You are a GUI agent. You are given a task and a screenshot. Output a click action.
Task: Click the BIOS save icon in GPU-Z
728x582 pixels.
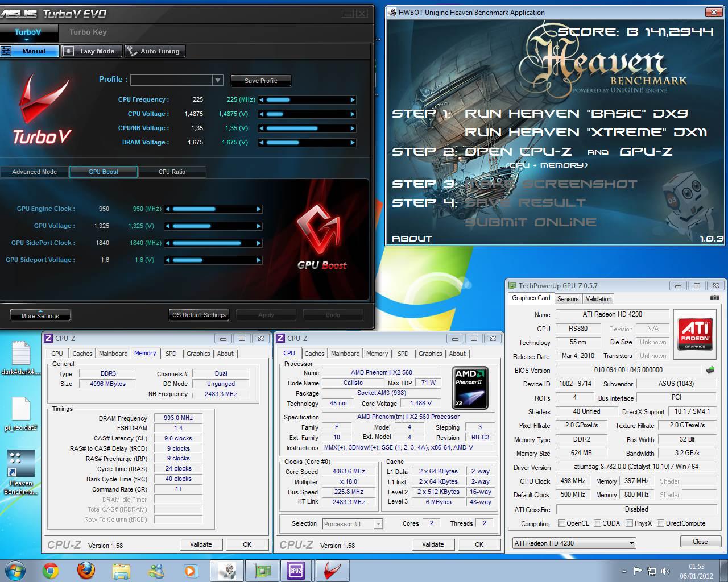(x=710, y=370)
